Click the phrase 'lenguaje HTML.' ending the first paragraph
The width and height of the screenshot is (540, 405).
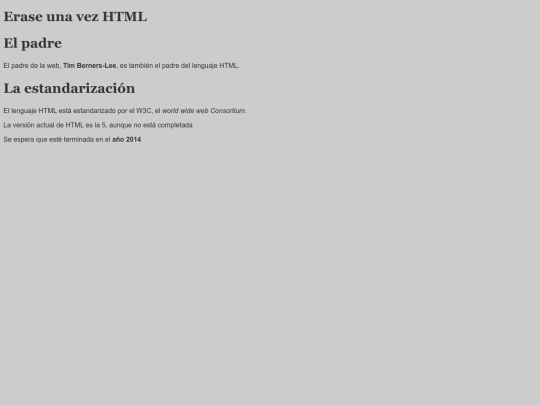click(x=215, y=65)
